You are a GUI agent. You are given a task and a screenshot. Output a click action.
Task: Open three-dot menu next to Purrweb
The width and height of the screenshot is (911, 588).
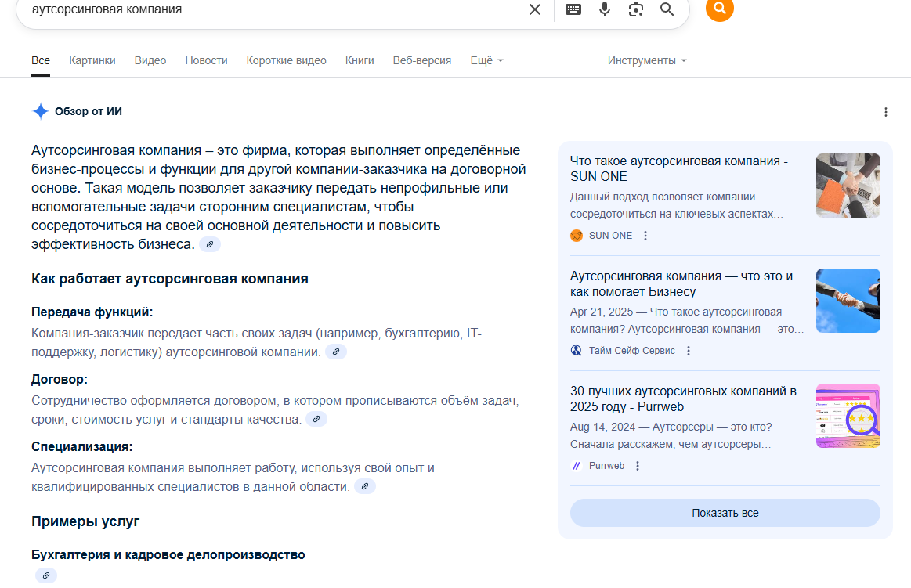(x=638, y=466)
